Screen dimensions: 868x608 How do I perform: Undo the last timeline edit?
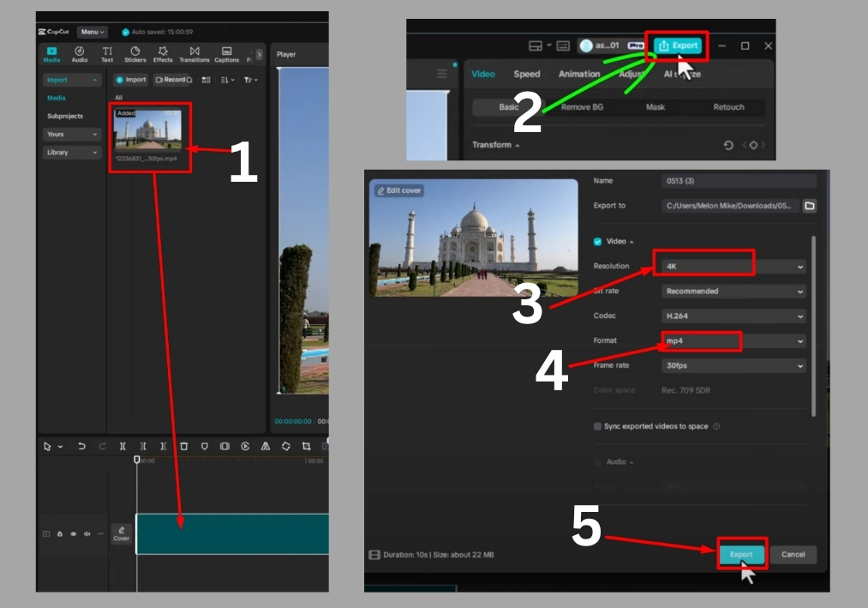tap(82, 446)
